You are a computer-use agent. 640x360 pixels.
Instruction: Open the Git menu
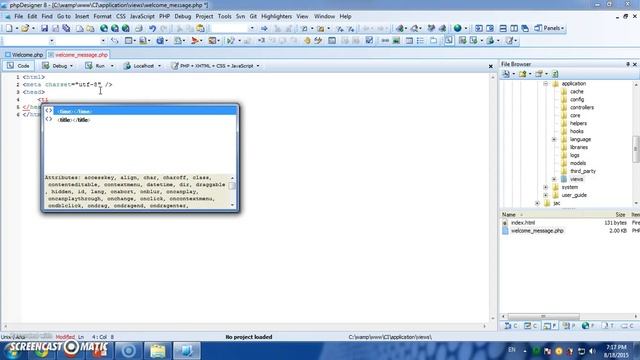point(253,16)
